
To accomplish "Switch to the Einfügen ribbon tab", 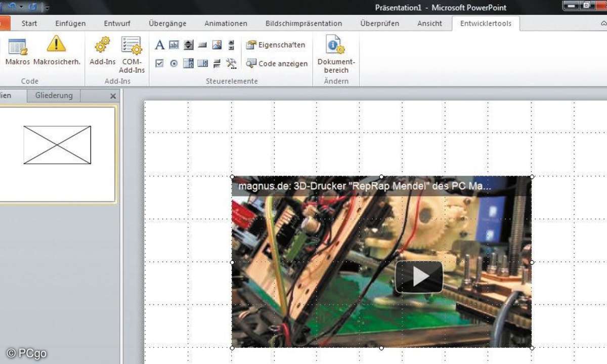I will [70, 23].
